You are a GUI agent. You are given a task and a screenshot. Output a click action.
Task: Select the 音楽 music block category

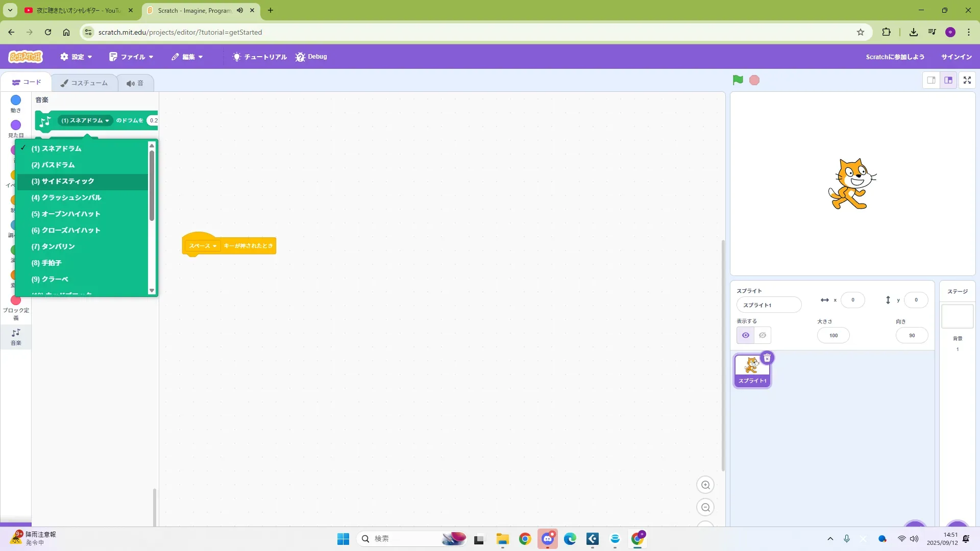click(x=16, y=337)
